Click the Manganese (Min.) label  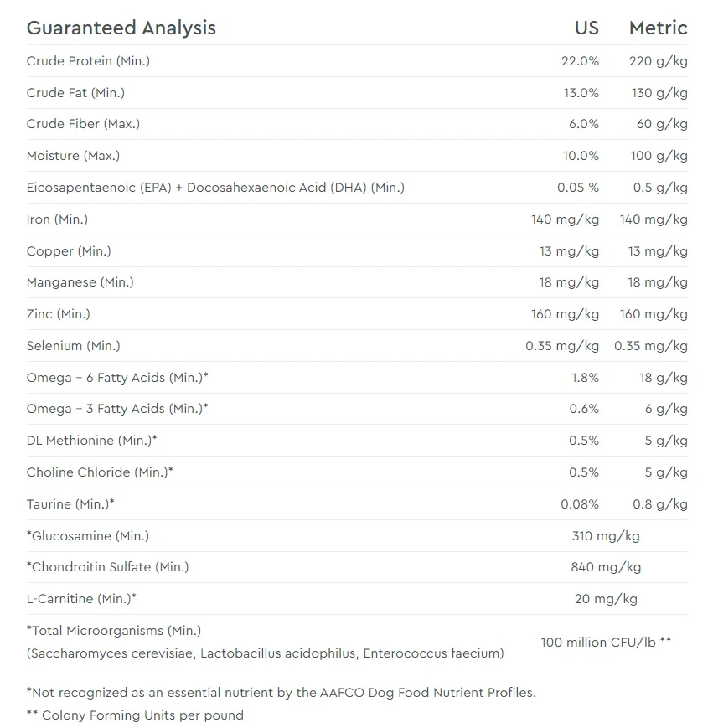point(80,282)
